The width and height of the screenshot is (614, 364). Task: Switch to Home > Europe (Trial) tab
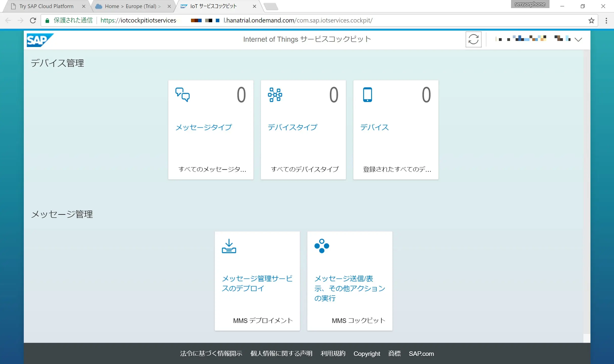pos(133,6)
